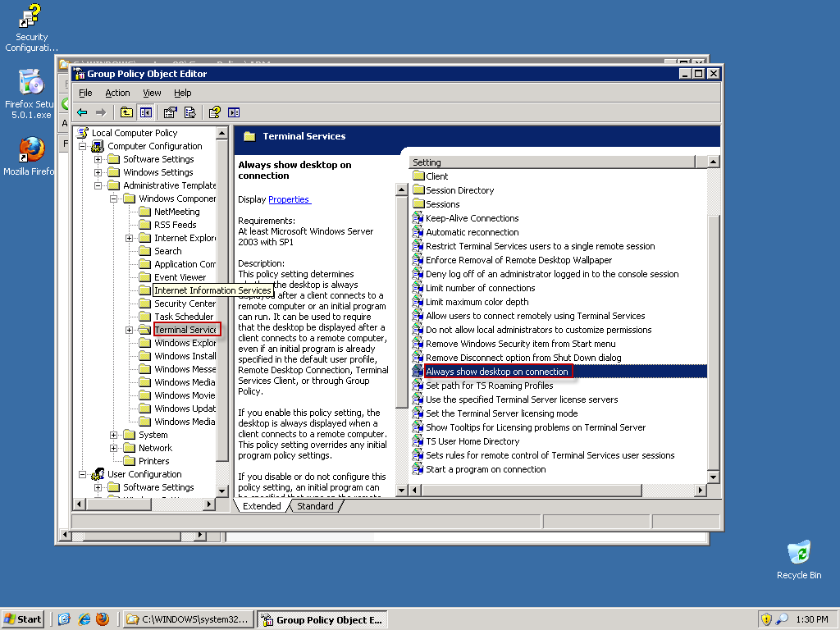Switch to the Standard tab
This screenshot has height=630, width=840.
tap(315, 506)
